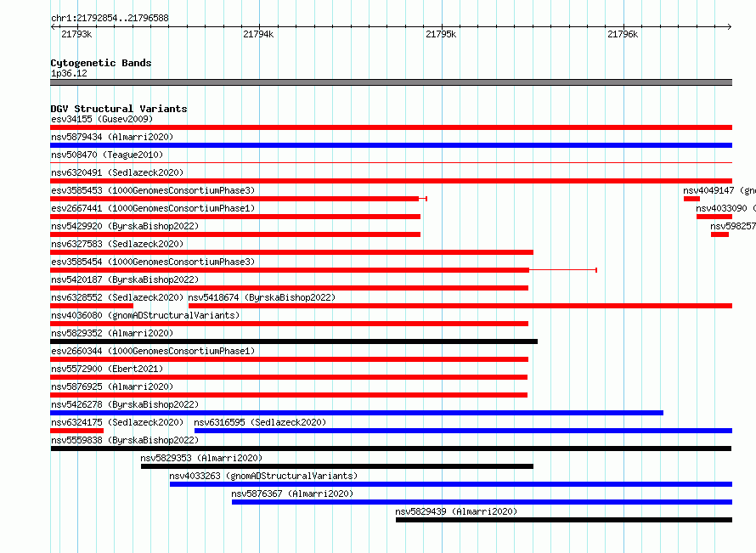
Task: Click the thin red nsv508470 line
Action: pyautogui.click(x=391, y=163)
